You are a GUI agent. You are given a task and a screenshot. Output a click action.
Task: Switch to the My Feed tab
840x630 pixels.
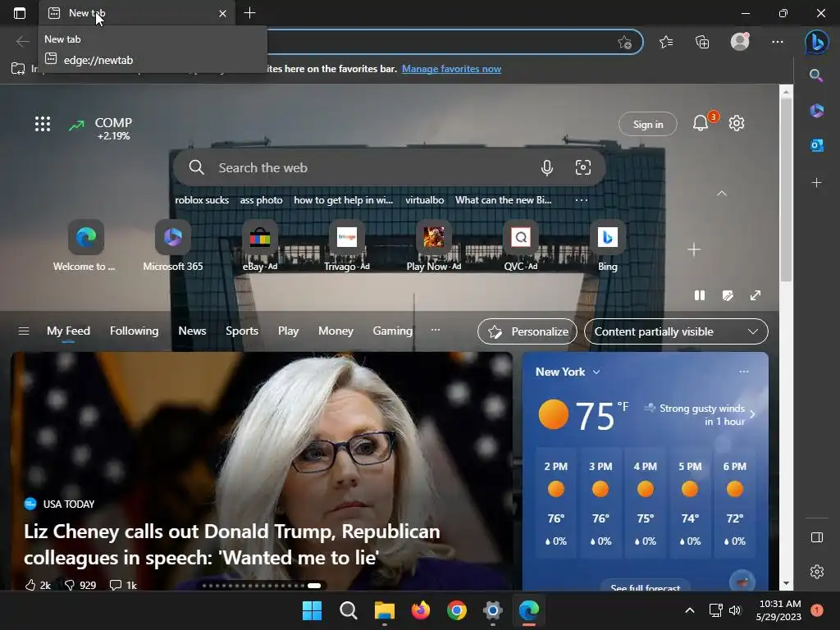pos(68,331)
